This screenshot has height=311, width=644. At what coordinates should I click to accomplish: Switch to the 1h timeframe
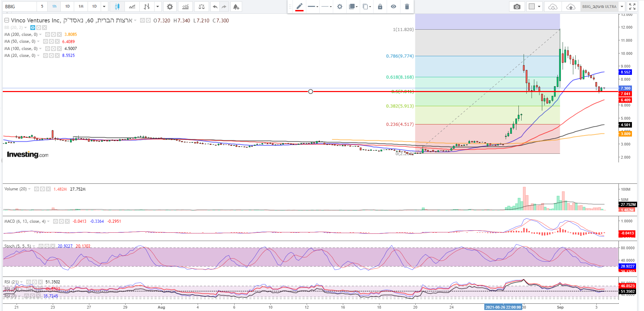pos(54,7)
